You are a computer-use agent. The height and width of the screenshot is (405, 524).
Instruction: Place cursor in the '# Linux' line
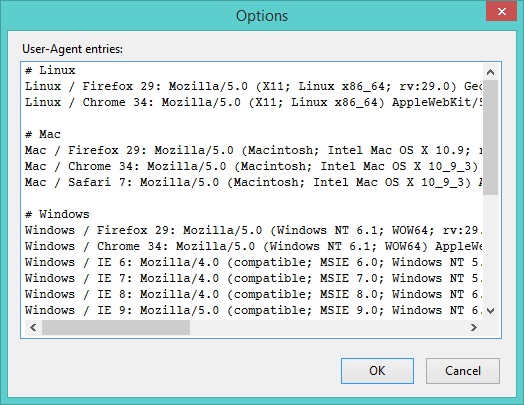pyautogui.click(x=50, y=71)
